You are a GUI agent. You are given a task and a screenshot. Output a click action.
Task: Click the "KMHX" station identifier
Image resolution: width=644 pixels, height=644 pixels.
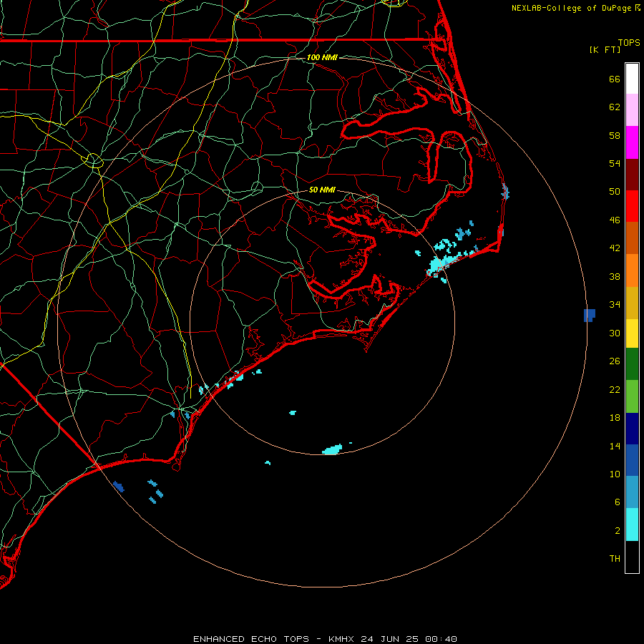click(341, 639)
